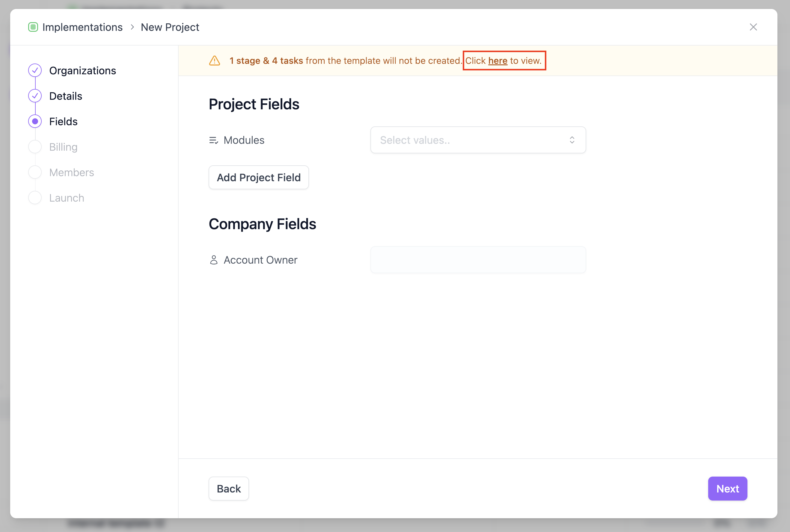Close the New Project dialog
The height and width of the screenshot is (532, 790).
point(753,27)
